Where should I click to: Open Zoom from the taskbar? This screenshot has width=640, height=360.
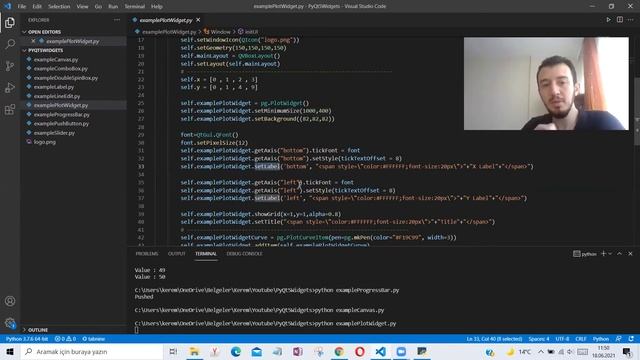click(x=401, y=351)
